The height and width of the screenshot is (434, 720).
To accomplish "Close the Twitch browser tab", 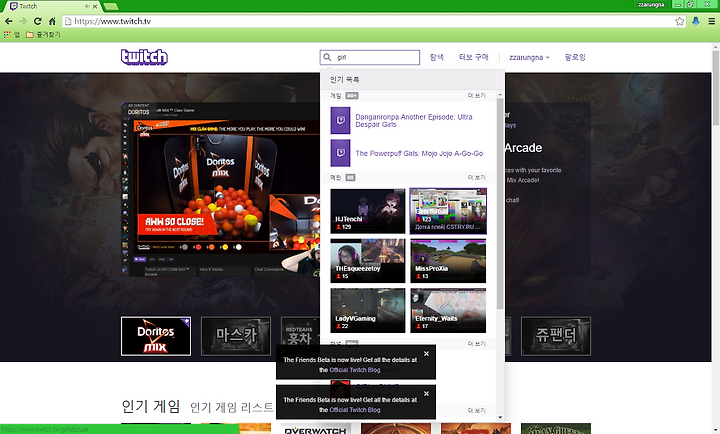I will 95,6.
